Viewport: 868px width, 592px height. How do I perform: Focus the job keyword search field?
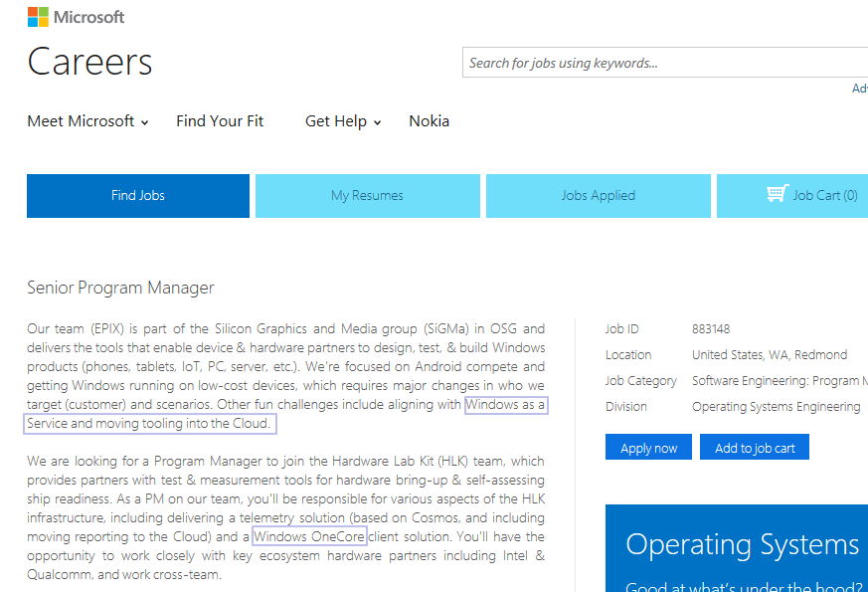coord(665,63)
